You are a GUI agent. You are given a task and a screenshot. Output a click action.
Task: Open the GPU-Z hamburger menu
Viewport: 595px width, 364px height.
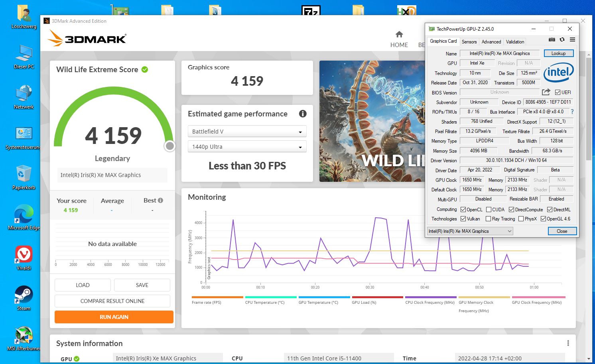[572, 39]
